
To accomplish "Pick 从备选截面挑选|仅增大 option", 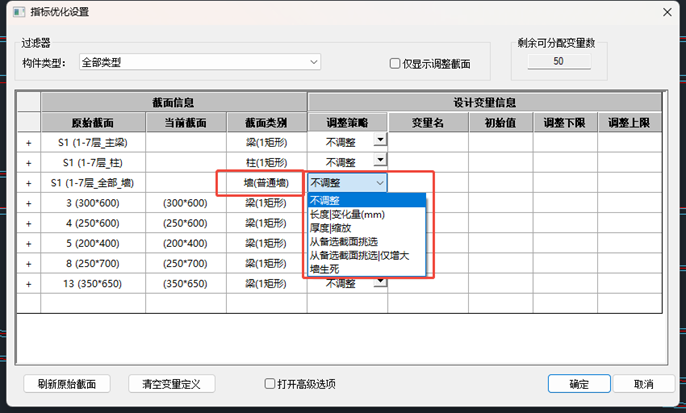I will click(365, 255).
